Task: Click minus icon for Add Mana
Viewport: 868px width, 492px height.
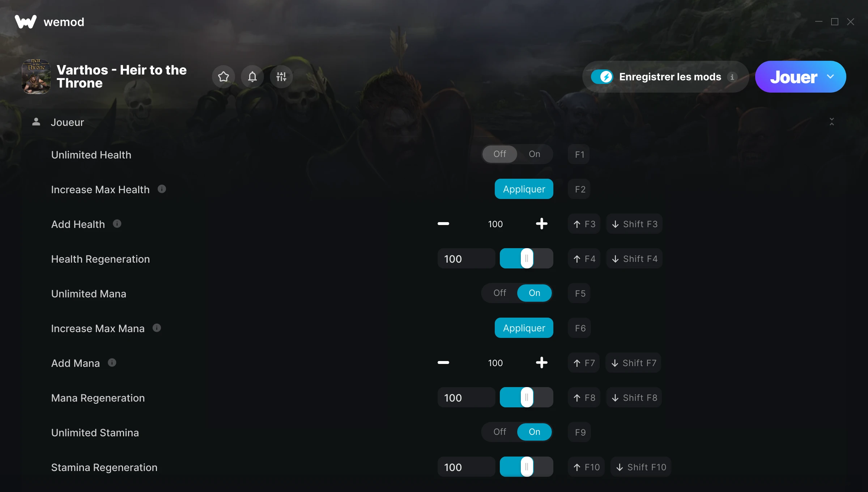Action: [443, 362]
